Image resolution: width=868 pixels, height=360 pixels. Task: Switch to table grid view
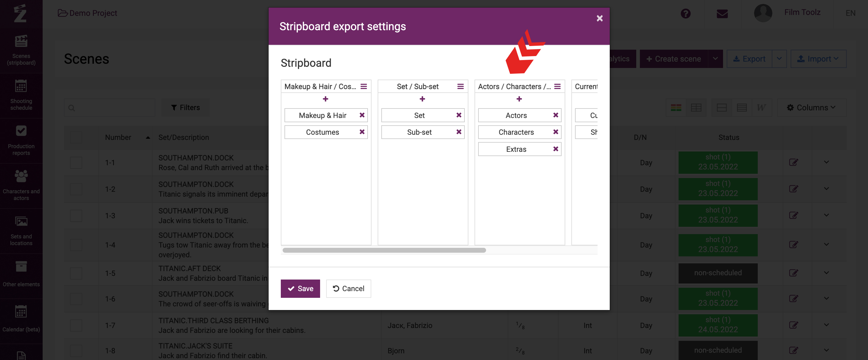696,108
